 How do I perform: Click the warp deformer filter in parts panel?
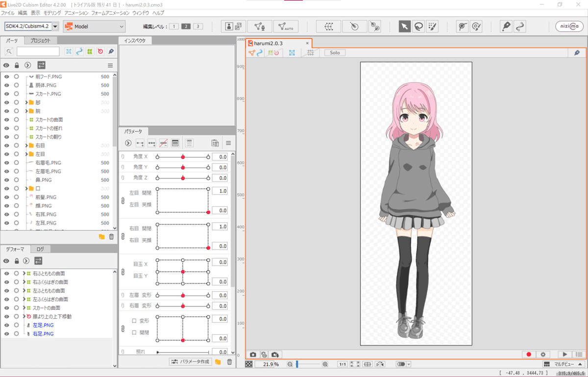coord(90,51)
